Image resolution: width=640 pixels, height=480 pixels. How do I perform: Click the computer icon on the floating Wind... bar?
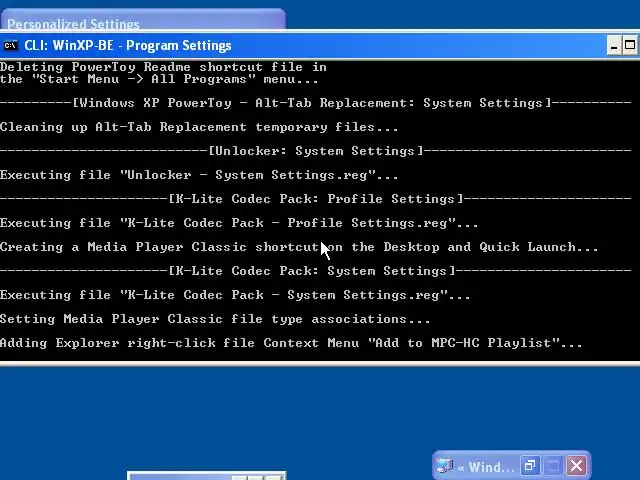point(445,465)
